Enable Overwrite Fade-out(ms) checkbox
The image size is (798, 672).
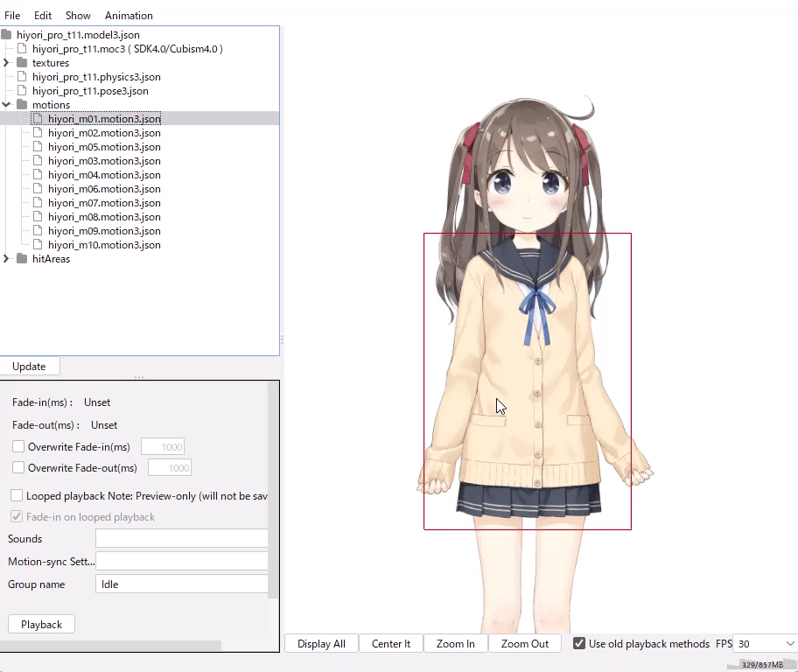[18, 468]
